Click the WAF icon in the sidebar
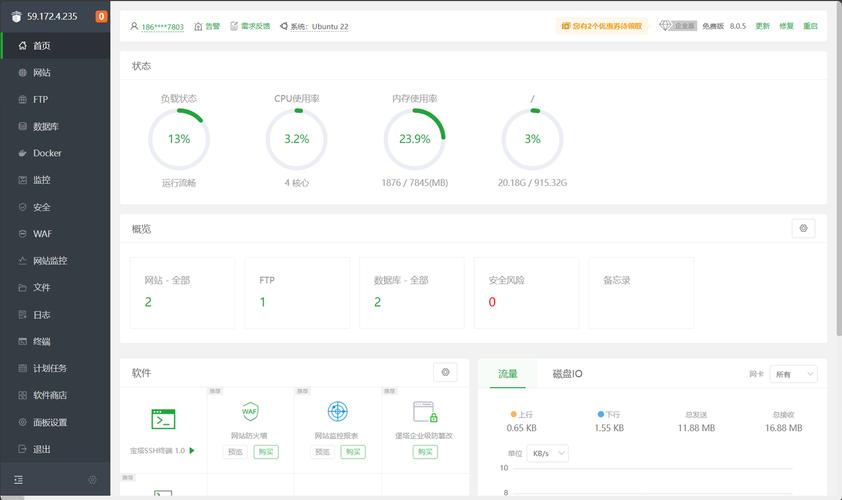This screenshot has width=842, height=500. 23,234
